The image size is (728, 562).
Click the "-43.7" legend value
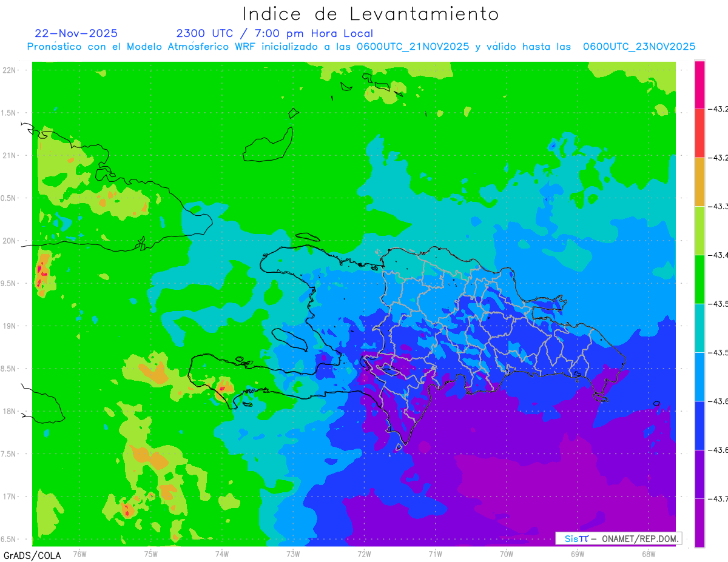click(718, 498)
